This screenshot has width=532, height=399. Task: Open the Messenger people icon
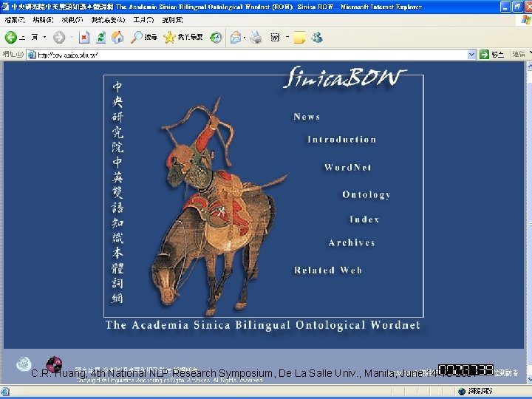(317, 37)
